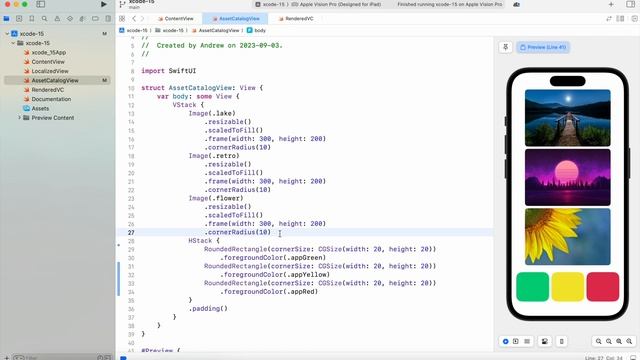The width and height of the screenshot is (640, 360).
Task: Show the Report navigator
Action: click(x=108, y=19)
